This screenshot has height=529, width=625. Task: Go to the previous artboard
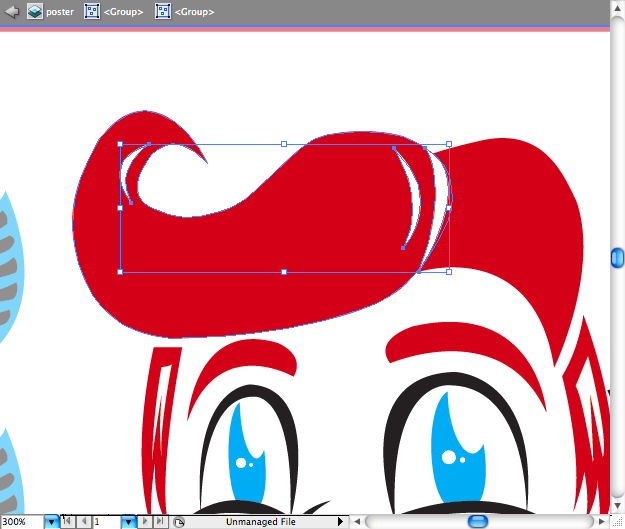point(84,521)
